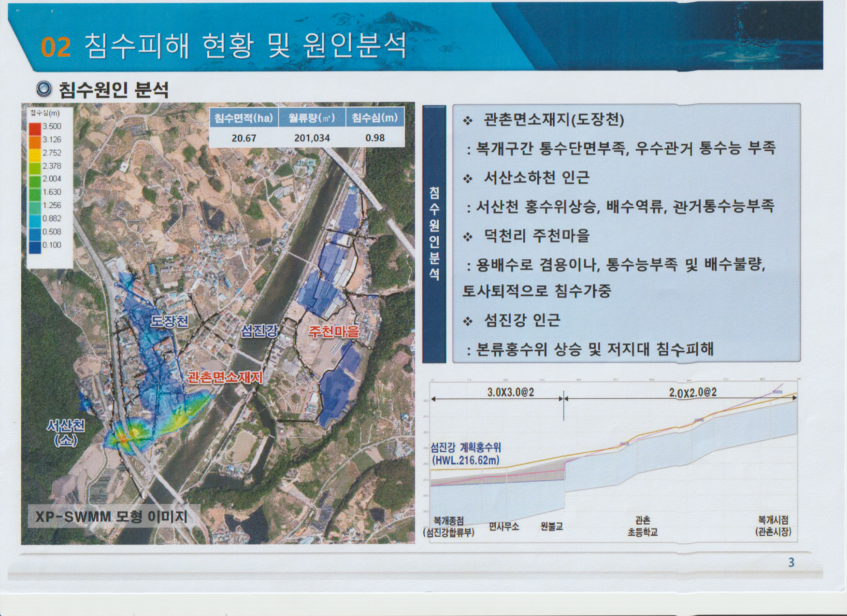Click the dark blue legend swatch at 0.100
This screenshot has width=847, height=616.
[x=35, y=247]
